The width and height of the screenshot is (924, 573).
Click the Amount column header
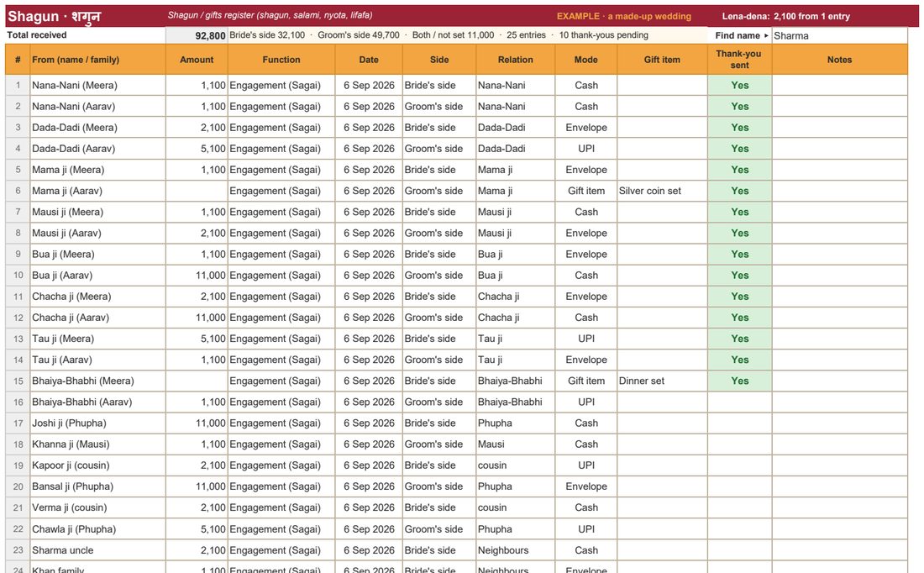point(197,60)
